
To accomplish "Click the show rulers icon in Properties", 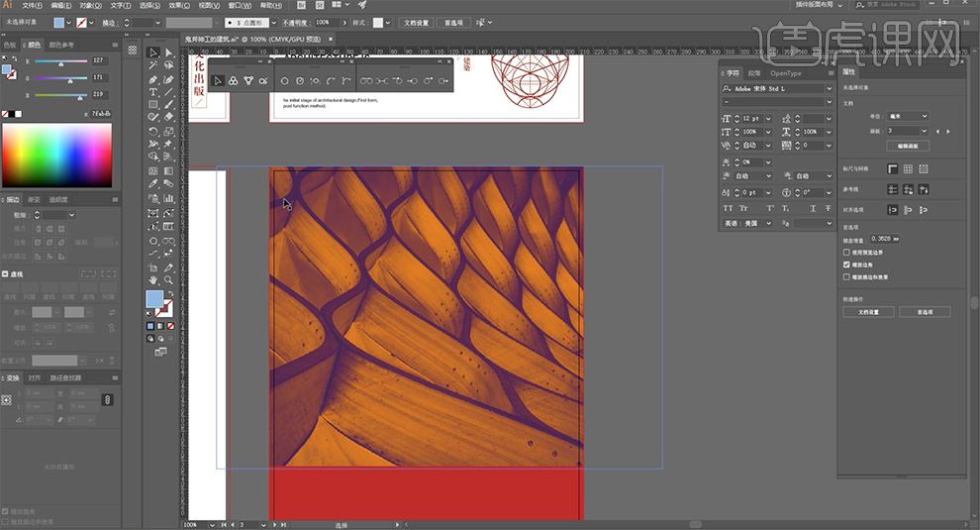I will [892, 168].
